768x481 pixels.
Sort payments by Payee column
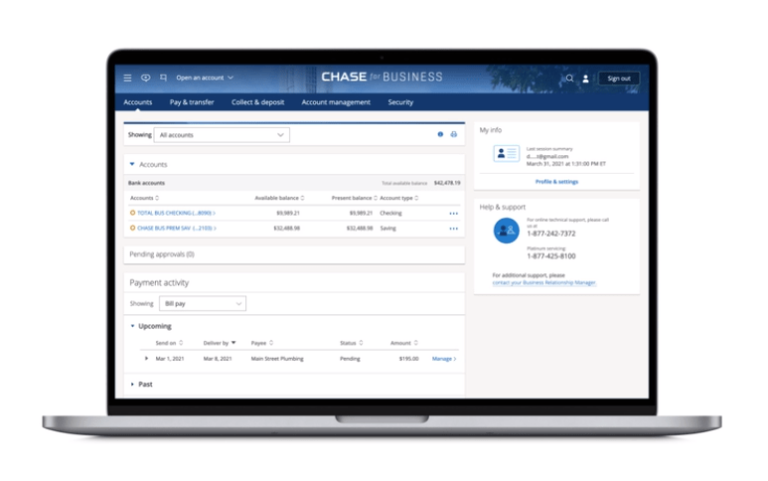coord(262,343)
